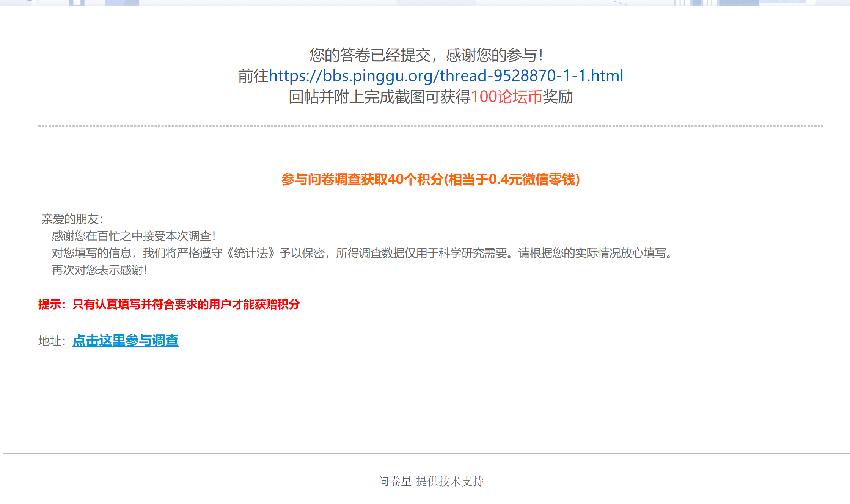Screen dimensions: 850x504
Task: Click the 再次对您表示感谢 closing line
Action: pos(99,270)
